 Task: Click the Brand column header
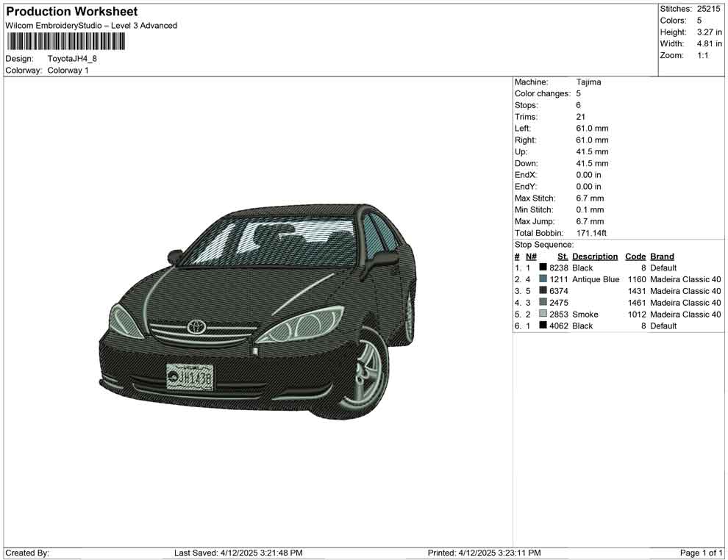pyautogui.click(x=662, y=256)
